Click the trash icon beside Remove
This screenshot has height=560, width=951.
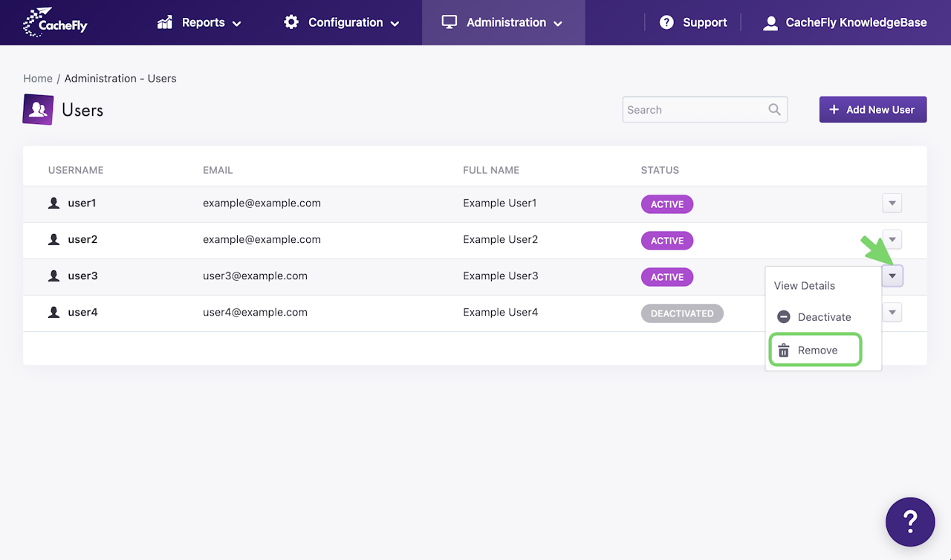[x=783, y=351]
